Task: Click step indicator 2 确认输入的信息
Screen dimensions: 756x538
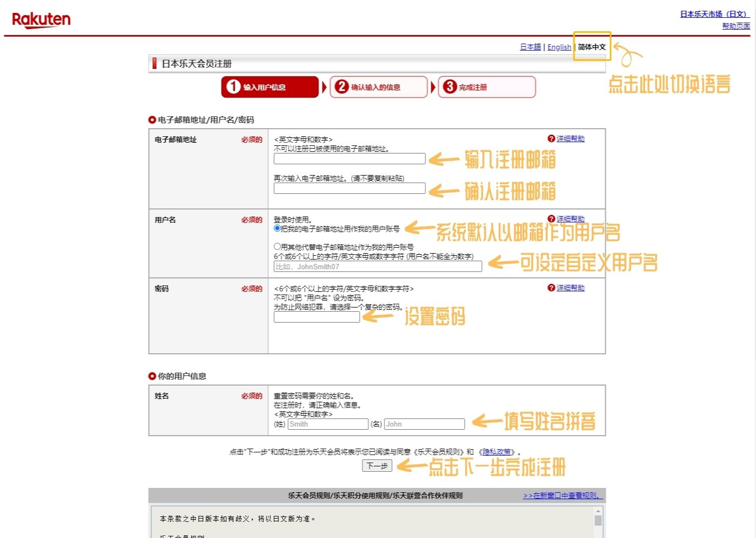Action: [379, 87]
